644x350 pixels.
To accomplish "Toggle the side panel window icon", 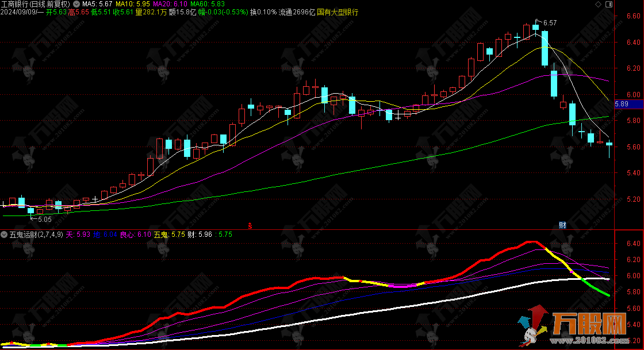I will click(609, 4).
